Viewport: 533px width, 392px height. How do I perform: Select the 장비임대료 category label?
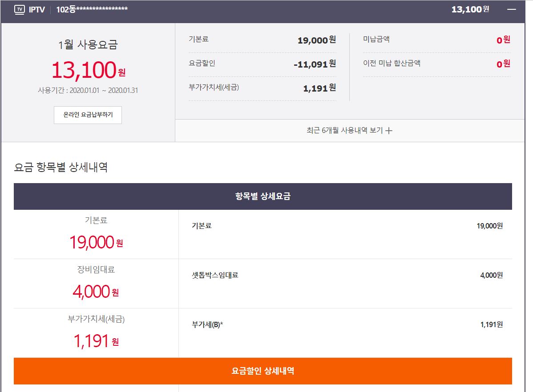tap(96, 269)
